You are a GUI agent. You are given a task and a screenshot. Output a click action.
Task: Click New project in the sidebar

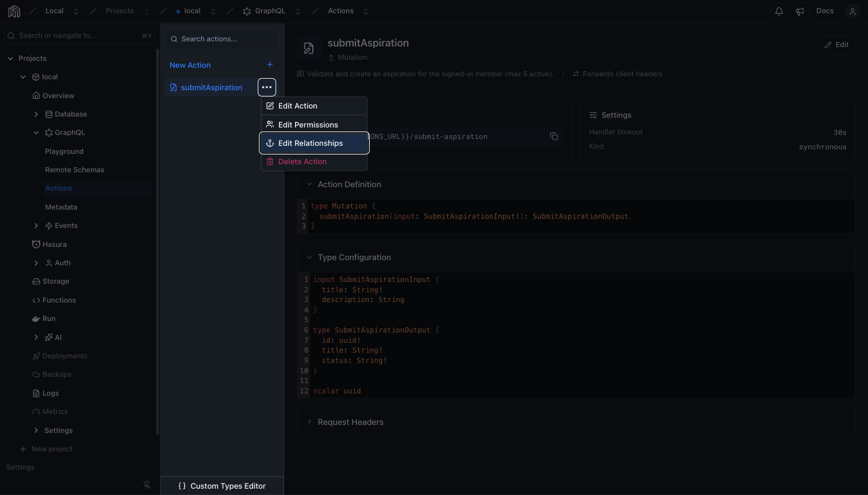pyautogui.click(x=46, y=449)
